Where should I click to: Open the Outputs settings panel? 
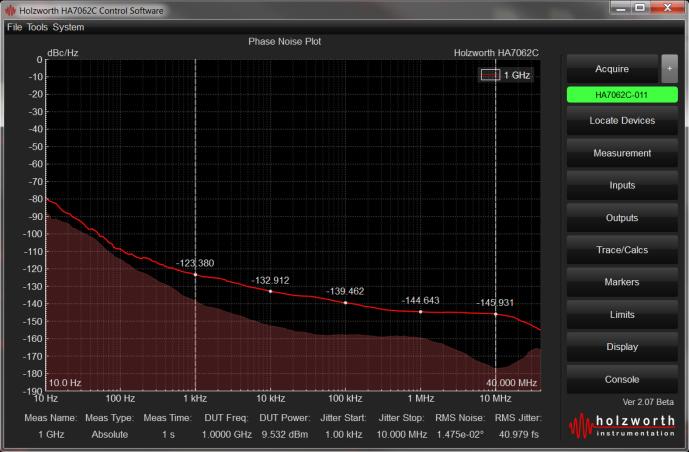(x=621, y=218)
